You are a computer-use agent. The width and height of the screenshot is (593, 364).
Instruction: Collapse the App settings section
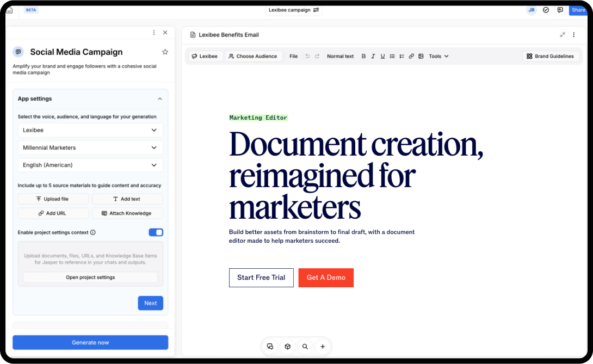pos(160,99)
